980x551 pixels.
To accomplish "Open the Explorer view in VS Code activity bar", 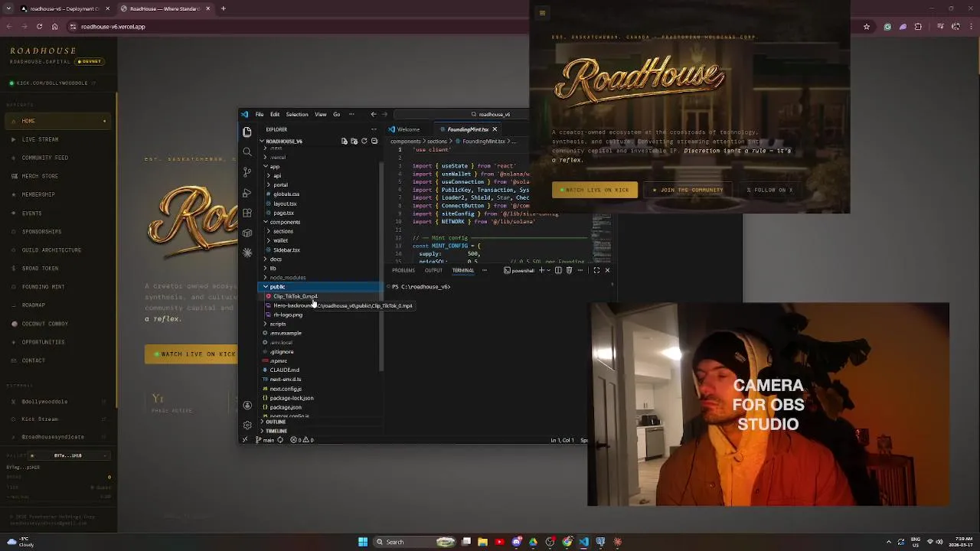I will point(247,132).
